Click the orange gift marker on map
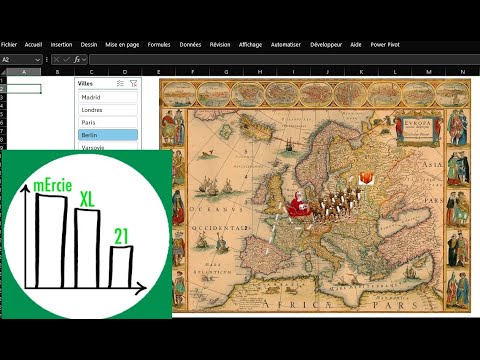Screen dimensions: 480x360 click(366, 178)
